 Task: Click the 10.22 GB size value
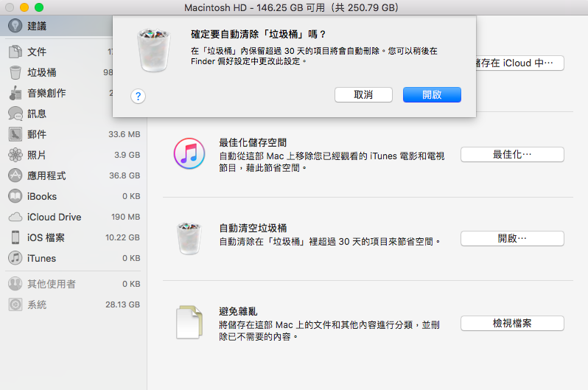(122, 237)
